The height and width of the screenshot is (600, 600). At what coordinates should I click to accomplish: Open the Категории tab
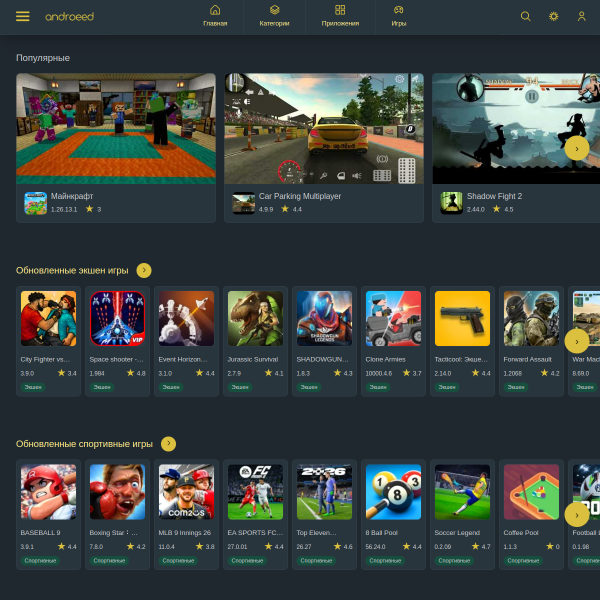pyautogui.click(x=274, y=16)
